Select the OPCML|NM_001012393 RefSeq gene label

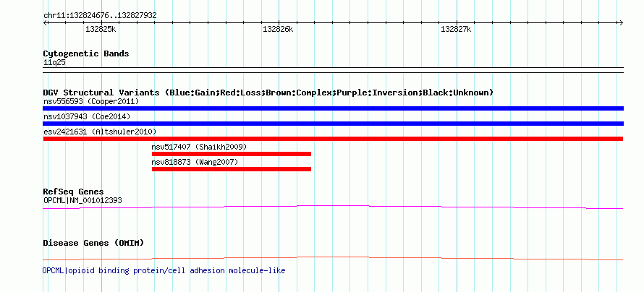[82, 200]
